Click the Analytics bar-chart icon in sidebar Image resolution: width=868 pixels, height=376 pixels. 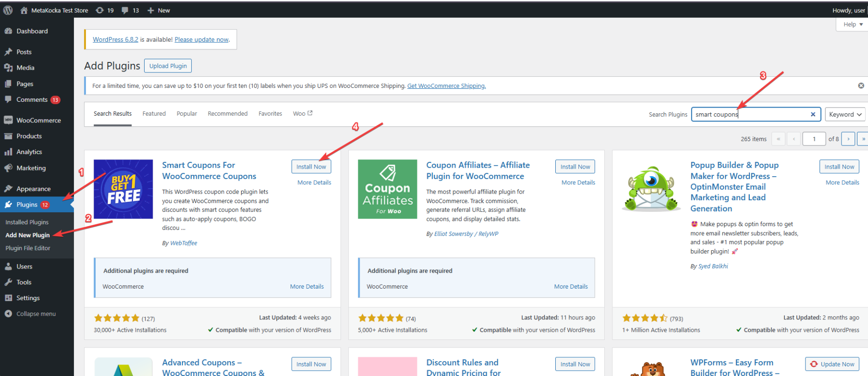click(8, 152)
